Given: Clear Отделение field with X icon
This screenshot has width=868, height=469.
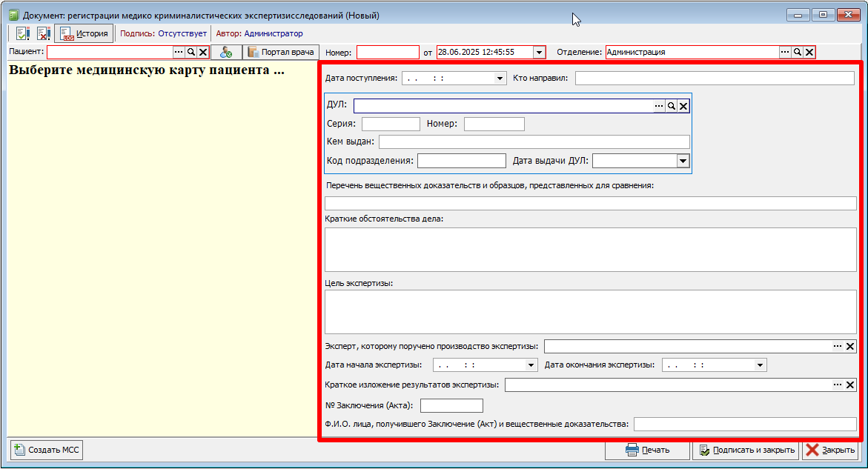Looking at the screenshot, I should tap(809, 52).
